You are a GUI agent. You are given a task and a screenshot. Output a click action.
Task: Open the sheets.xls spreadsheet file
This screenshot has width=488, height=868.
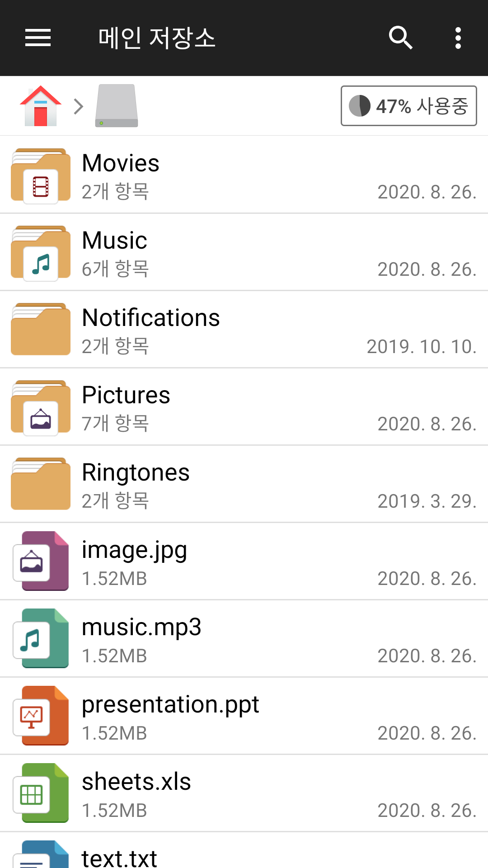tap(244, 793)
